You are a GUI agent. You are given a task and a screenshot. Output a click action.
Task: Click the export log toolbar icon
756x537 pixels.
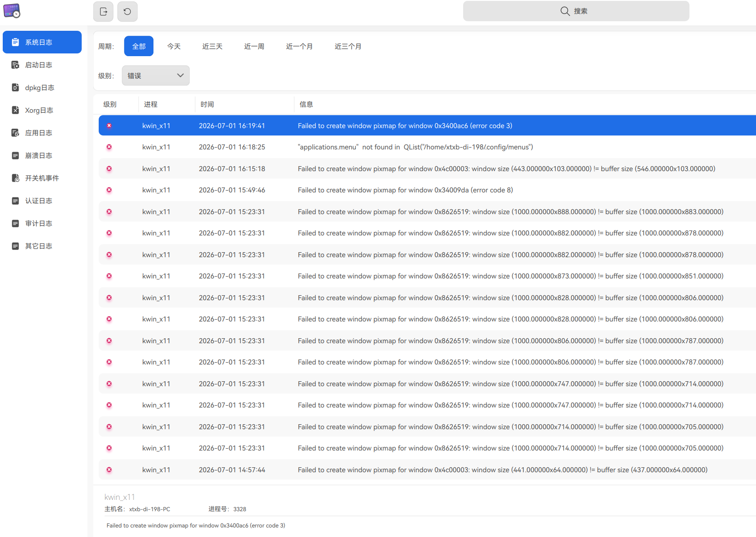[x=103, y=11]
